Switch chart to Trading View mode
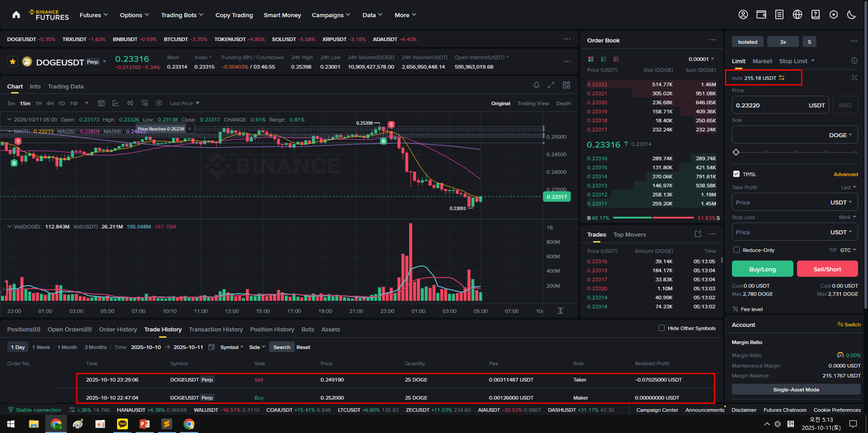 click(x=533, y=103)
